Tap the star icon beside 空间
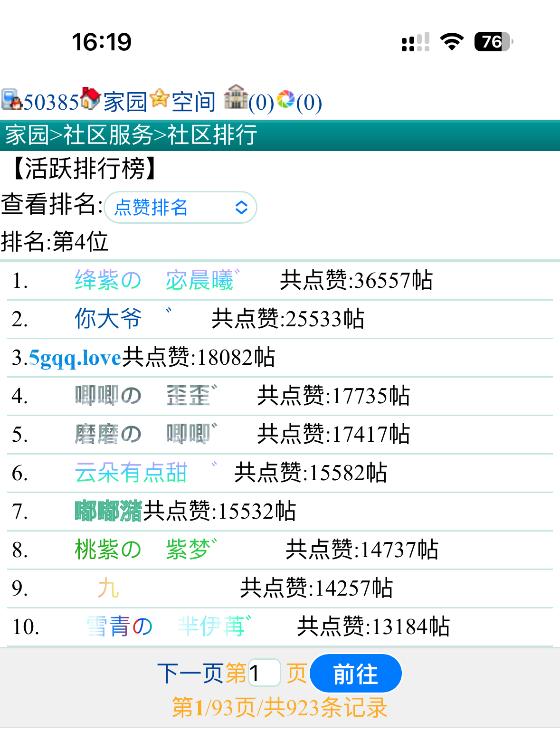This screenshot has height=731, width=560. (x=159, y=98)
